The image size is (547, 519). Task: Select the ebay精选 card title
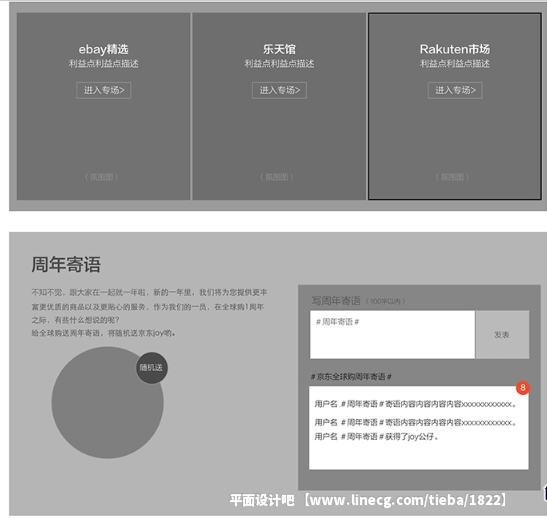click(104, 49)
